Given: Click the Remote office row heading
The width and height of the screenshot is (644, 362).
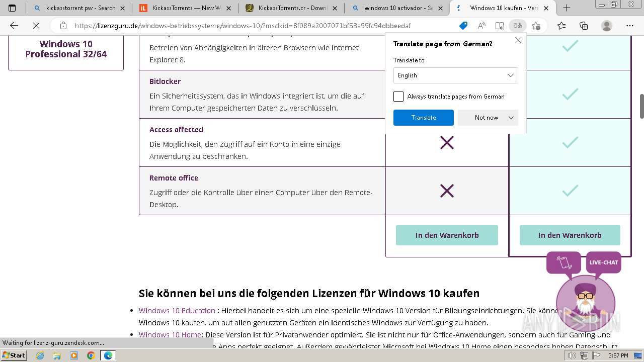Looking at the screenshot, I should click(174, 178).
